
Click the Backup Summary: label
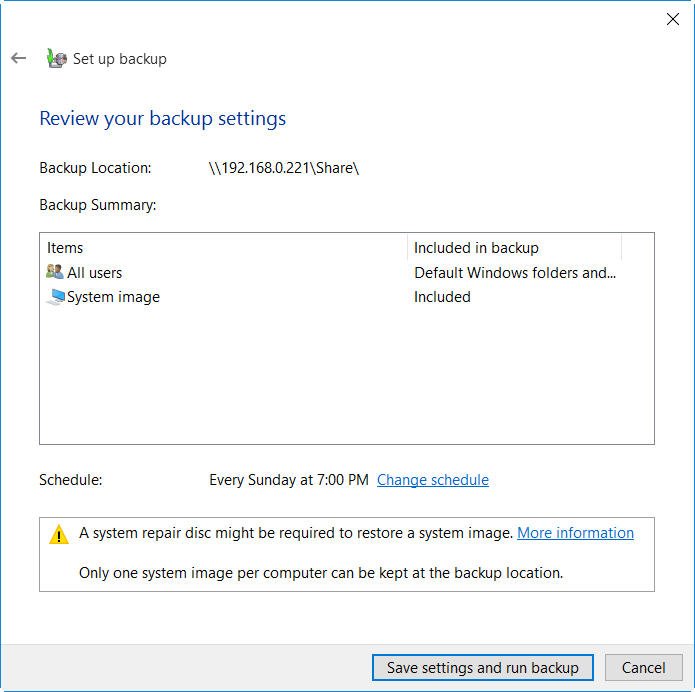98,205
